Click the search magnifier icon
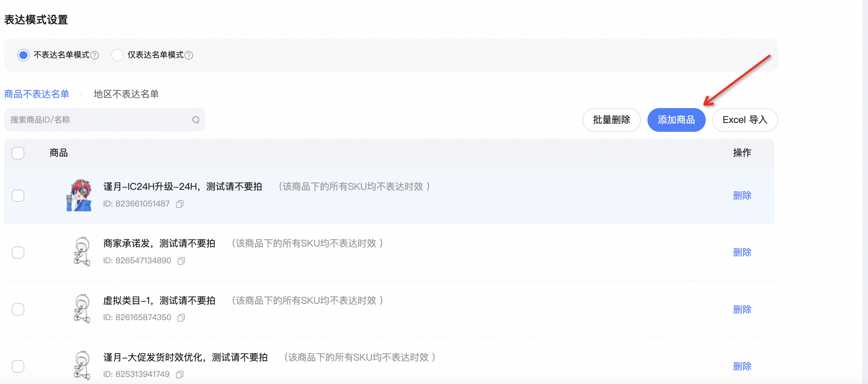This screenshot has width=868, height=384. point(196,120)
